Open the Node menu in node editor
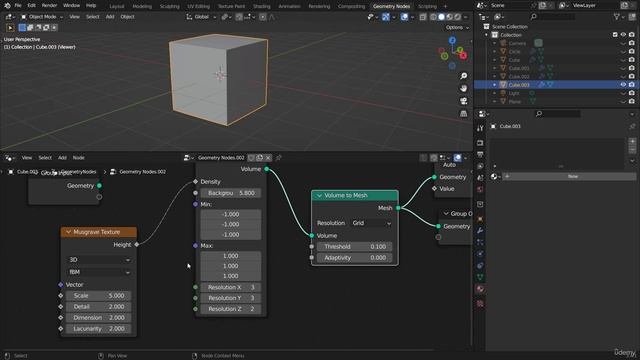640x360 pixels. (78, 158)
